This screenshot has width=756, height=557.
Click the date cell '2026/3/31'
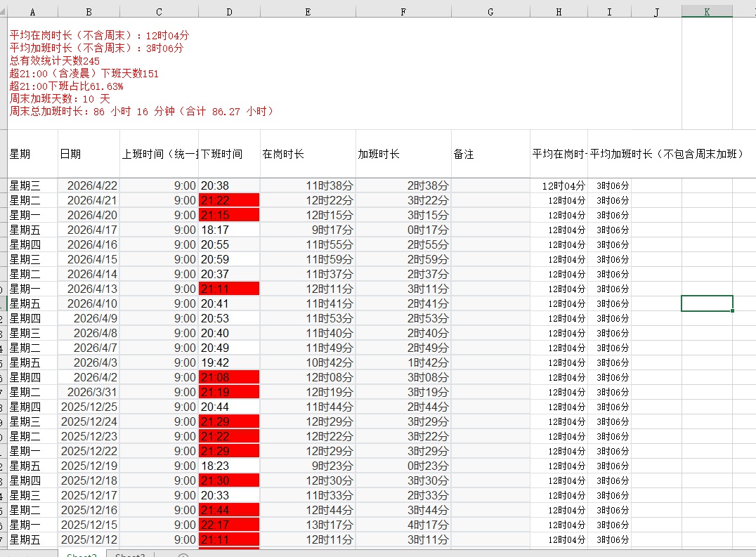(x=89, y=392)
